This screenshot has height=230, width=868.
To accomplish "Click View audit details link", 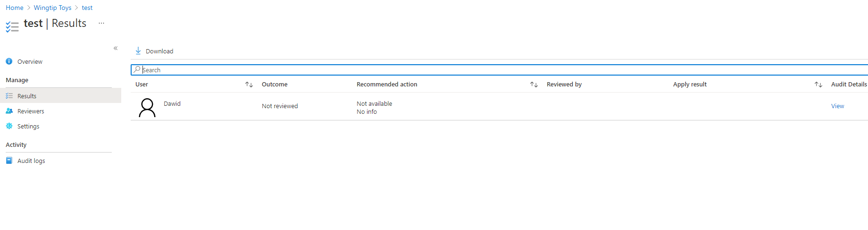I will click(x=837, y=106).
